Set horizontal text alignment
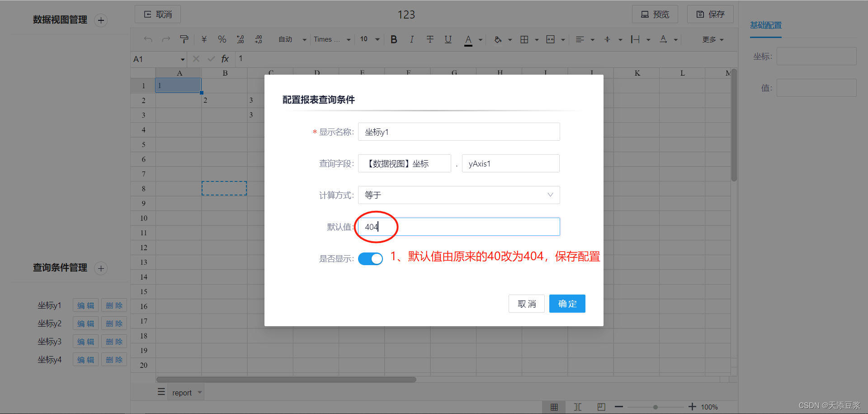 pos(580,39)
